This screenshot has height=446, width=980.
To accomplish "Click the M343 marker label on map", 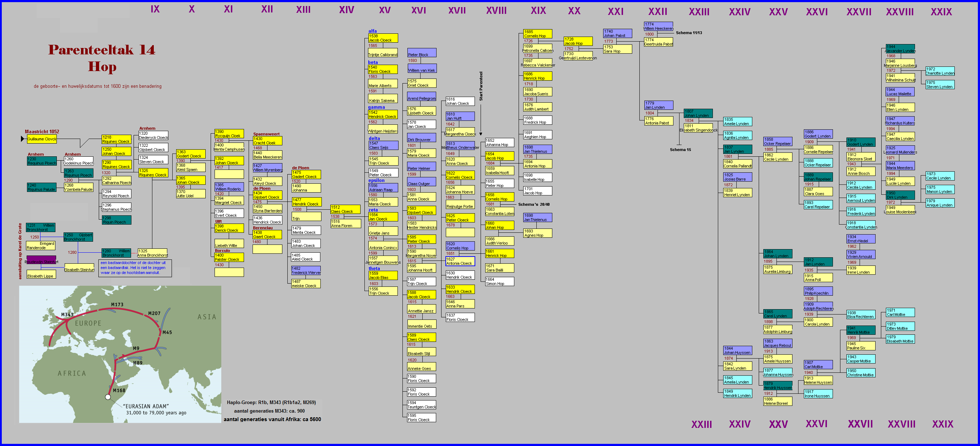I will click(x=67, y=314).
